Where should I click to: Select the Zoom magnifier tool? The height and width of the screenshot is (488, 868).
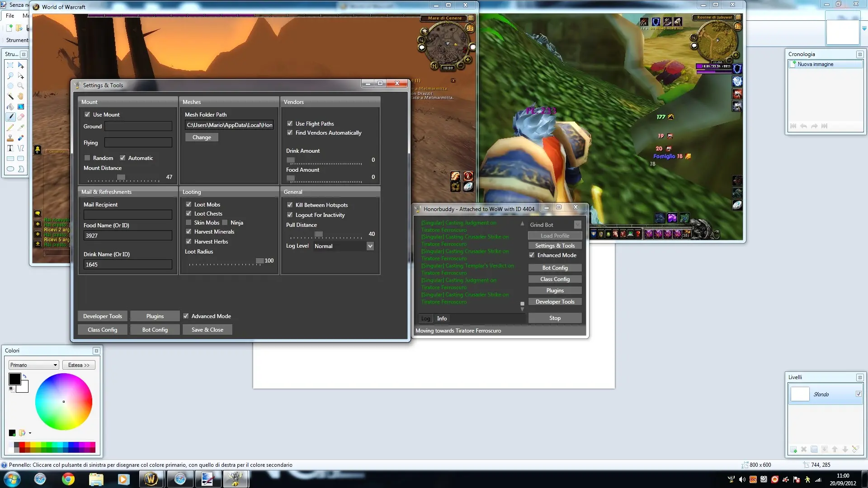click(x=21, y=86)
